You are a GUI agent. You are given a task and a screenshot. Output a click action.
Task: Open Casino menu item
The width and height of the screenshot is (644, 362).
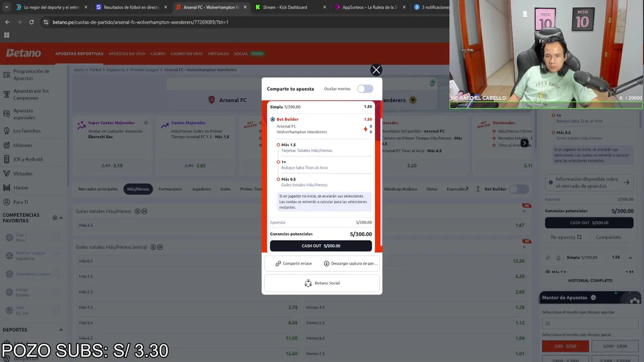point(157,54)
